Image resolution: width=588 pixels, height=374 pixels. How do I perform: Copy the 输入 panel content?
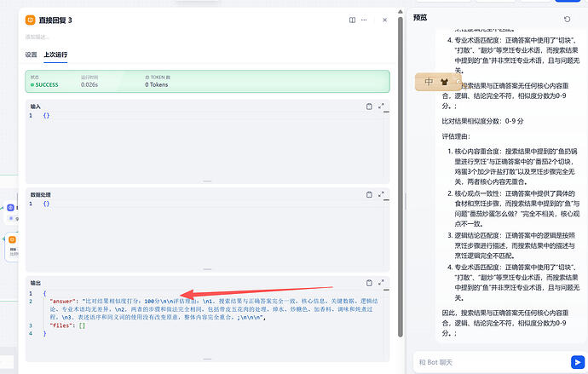pos(369,106)
